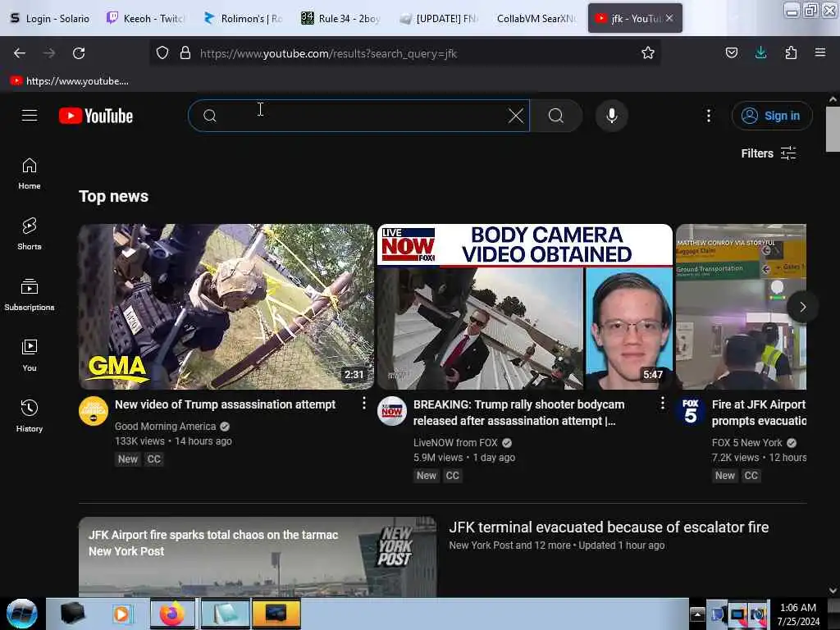The width and height of the screenshot is (840, 630).
Task: Open search Filters
Action: [769, 153]
